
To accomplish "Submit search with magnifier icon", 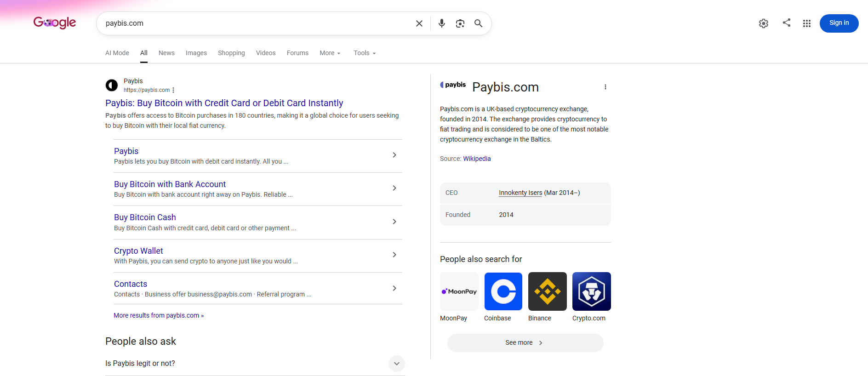I will tap(479, 23).
